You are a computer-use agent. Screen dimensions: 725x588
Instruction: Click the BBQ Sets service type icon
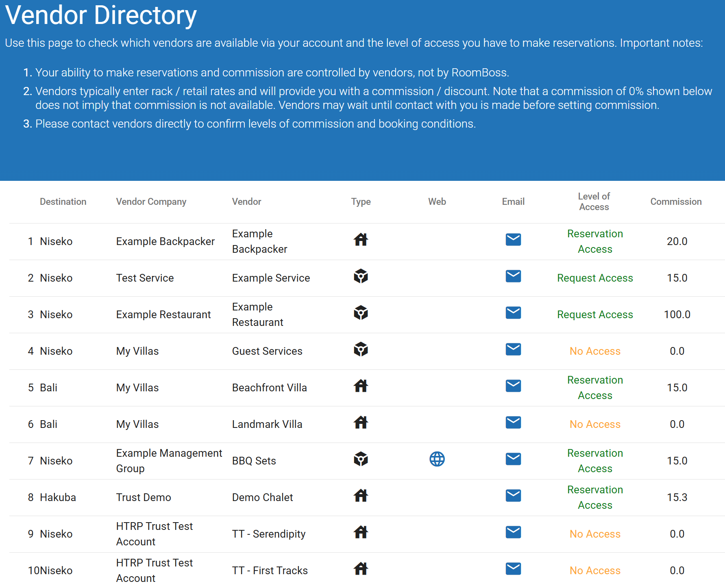361,459
